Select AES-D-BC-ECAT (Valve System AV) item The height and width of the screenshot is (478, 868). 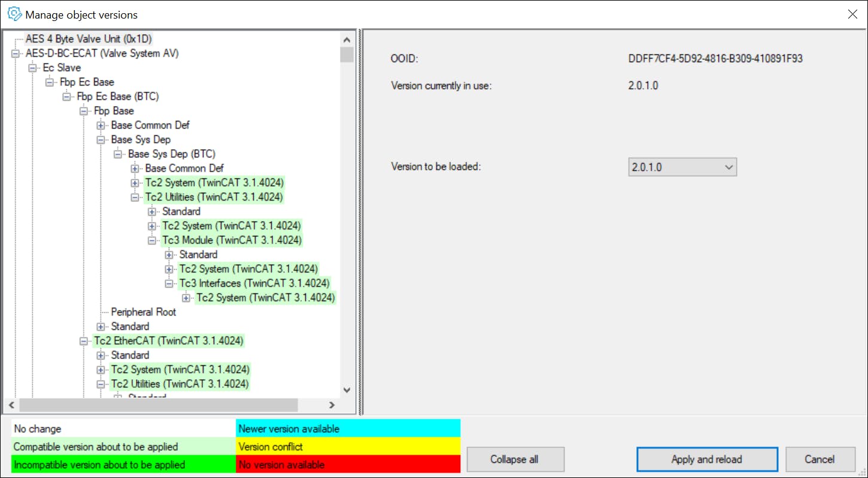point(102,53)
